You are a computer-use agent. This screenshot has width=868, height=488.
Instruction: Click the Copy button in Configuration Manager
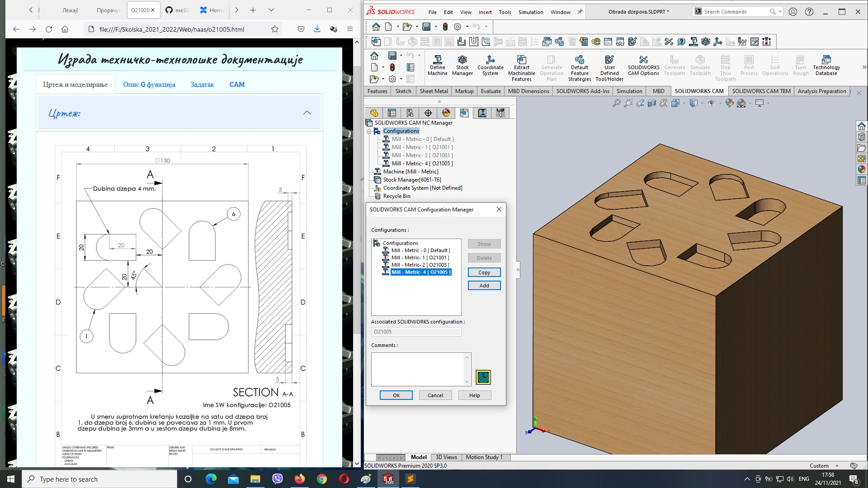[x=484, y=272]
